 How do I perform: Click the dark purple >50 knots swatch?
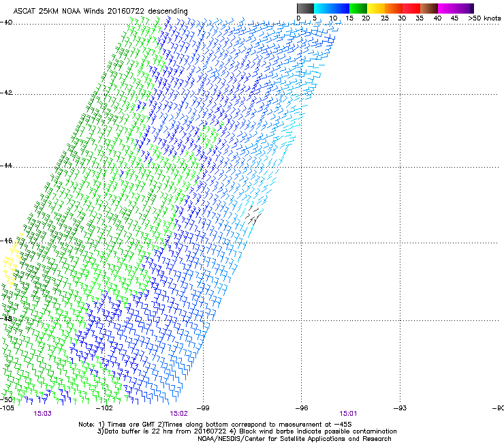[472, 8]
